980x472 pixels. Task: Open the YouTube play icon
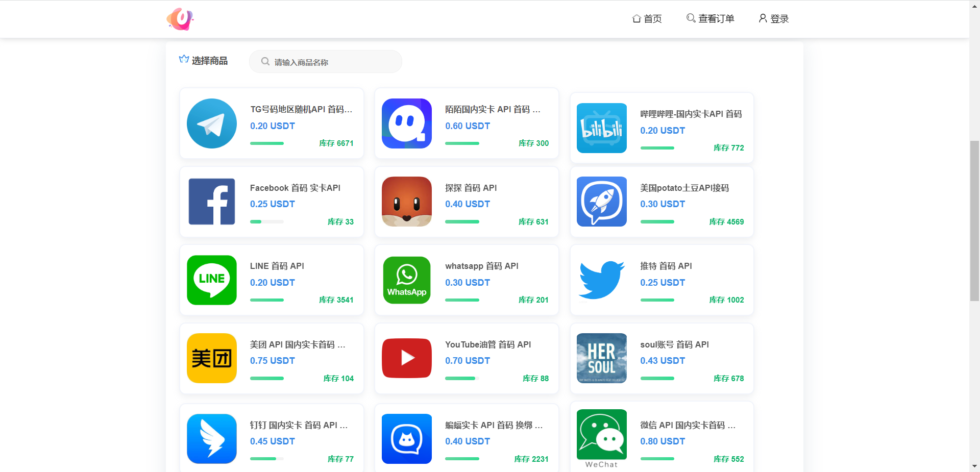(407, 358)
